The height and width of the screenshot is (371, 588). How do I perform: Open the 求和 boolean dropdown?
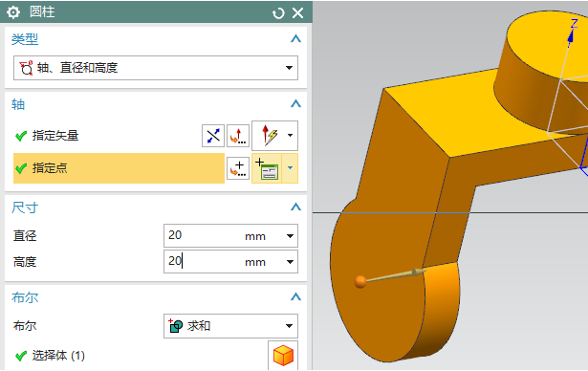point(230,326)
